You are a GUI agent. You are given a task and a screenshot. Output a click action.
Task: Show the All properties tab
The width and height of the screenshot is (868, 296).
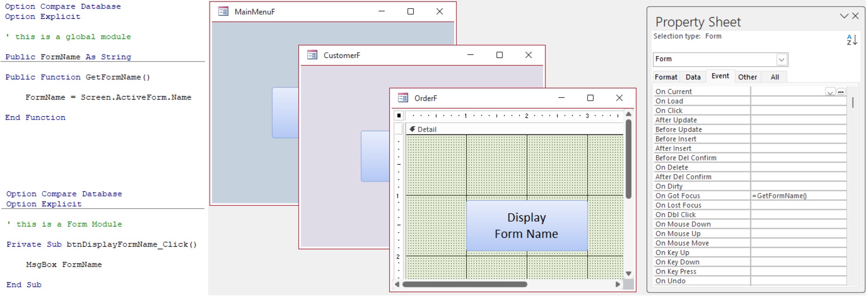[775, 77]
